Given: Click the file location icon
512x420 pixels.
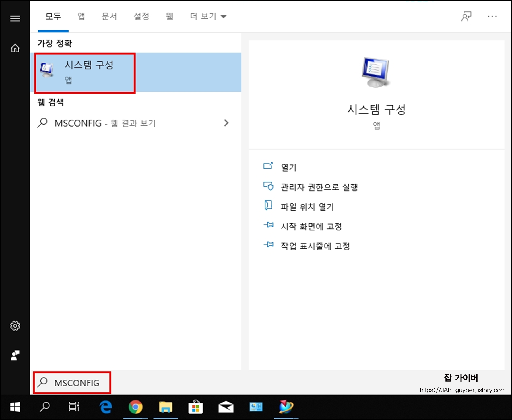Looking at the screenshot, I should pos(268,205).
